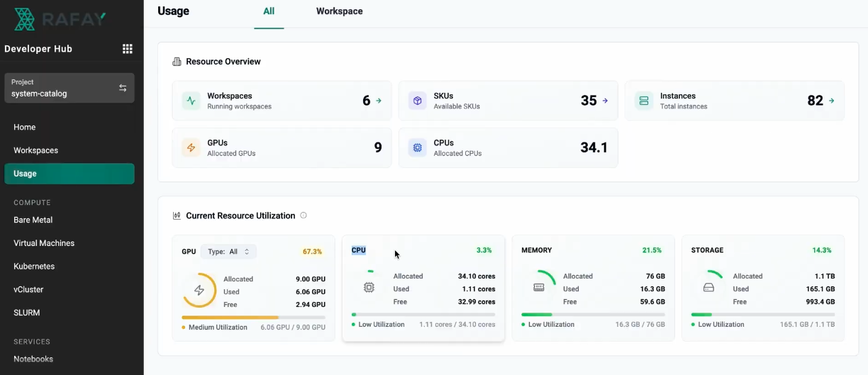The image size is (868, 375).
Task: Click the SKUs cube icon
Action: pyautogui.click(x=418, y=101)
